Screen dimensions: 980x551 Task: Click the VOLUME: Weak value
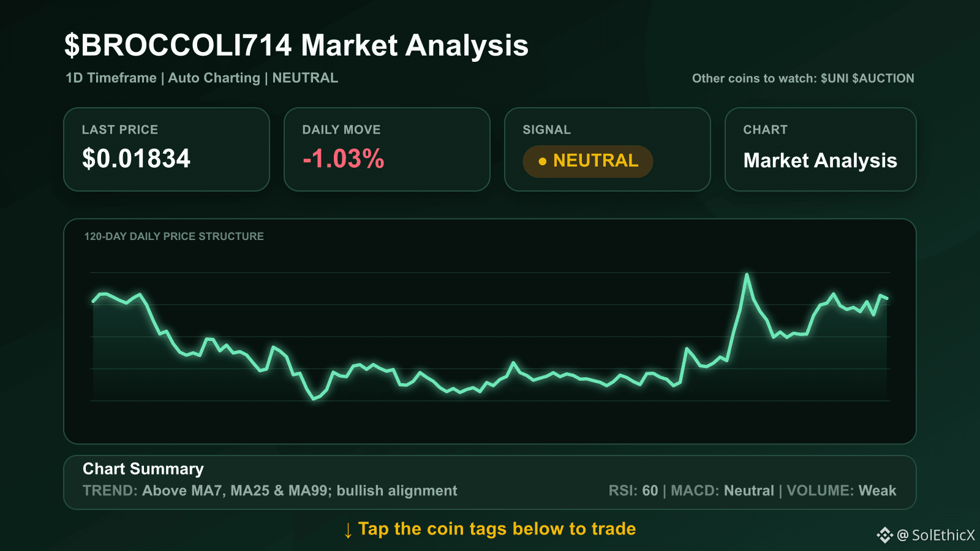point(842,490)
